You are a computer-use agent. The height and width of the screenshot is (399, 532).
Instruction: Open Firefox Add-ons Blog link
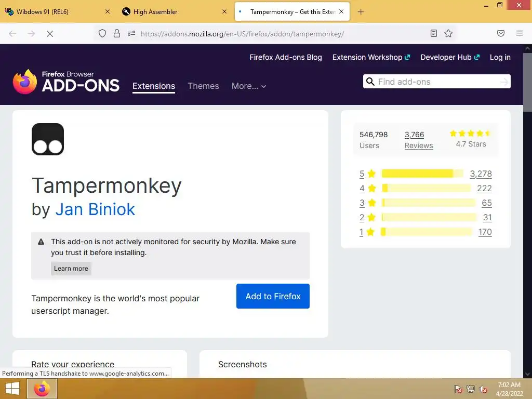(286, 57)
